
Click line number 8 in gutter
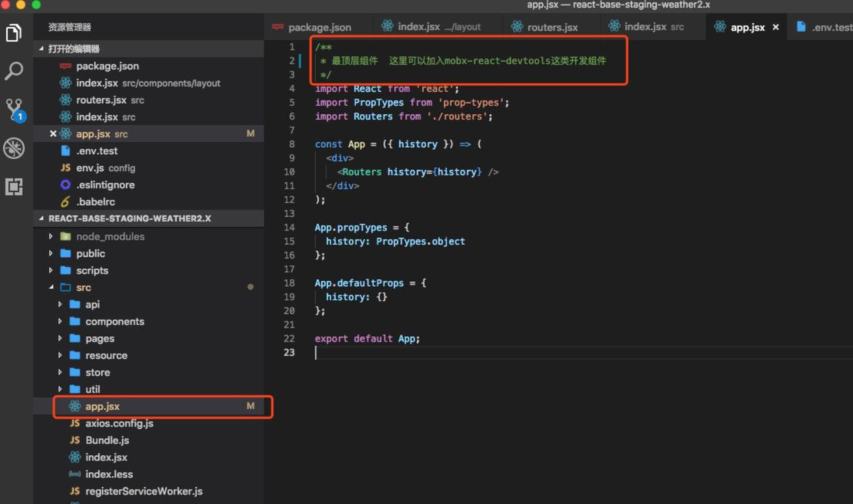tap(292, 144)
